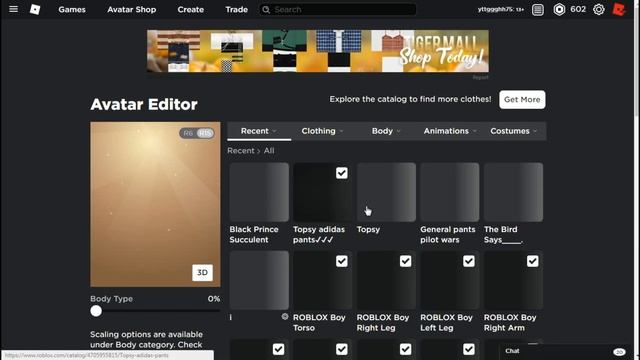Open the Robux balance icon
Screen dimensions: 640x360
point(559,9)
